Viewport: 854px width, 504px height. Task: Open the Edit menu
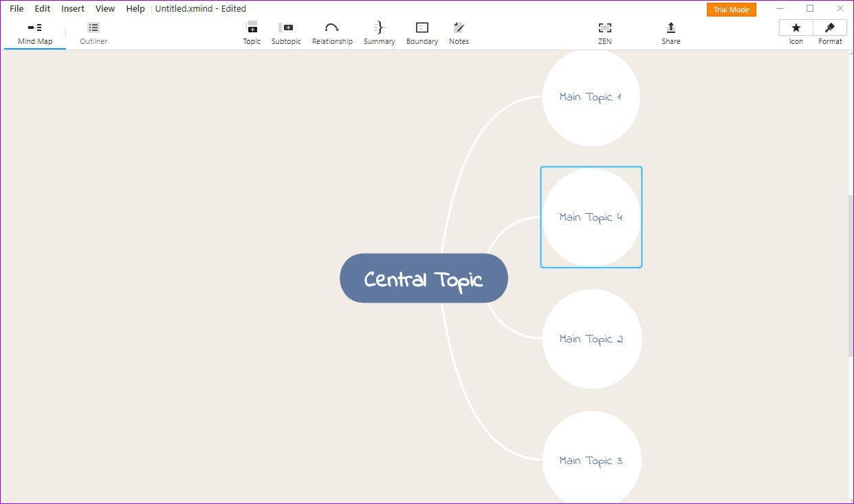[43, 9]
